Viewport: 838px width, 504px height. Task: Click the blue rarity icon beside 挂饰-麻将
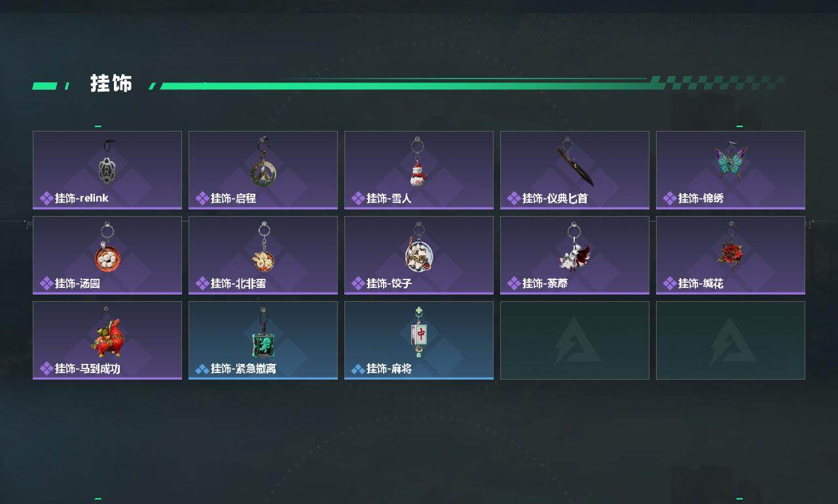[358, 369]
